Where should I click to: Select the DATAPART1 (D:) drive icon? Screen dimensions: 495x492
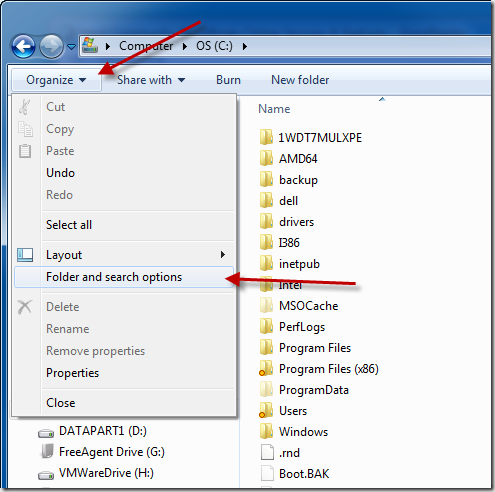click(x=46, y=433)
